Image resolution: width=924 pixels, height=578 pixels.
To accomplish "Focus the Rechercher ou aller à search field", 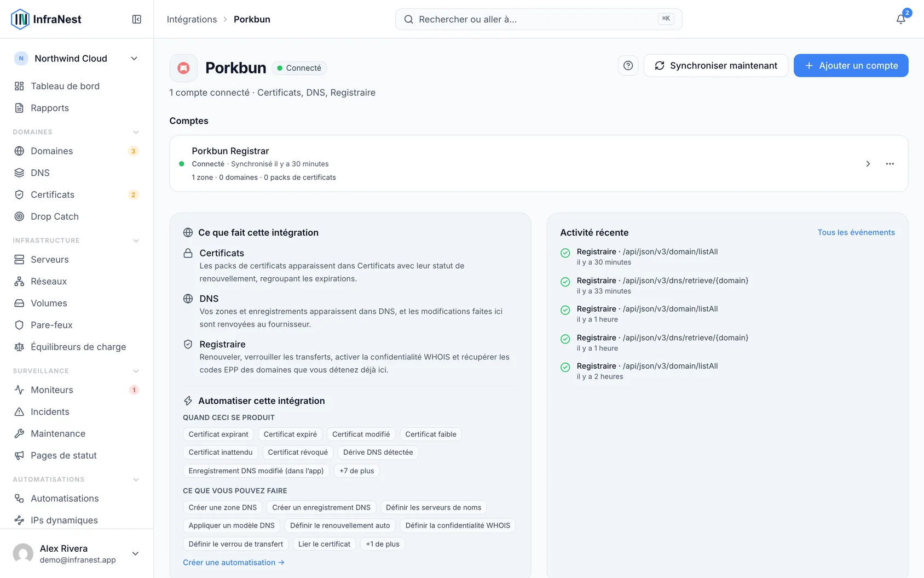I will pos(539,19).
